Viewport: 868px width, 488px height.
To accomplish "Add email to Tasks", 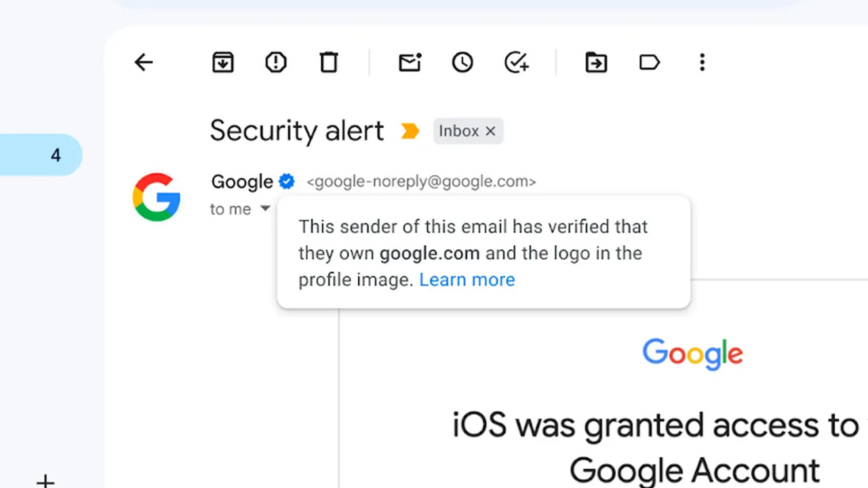I will coord(517,63).
